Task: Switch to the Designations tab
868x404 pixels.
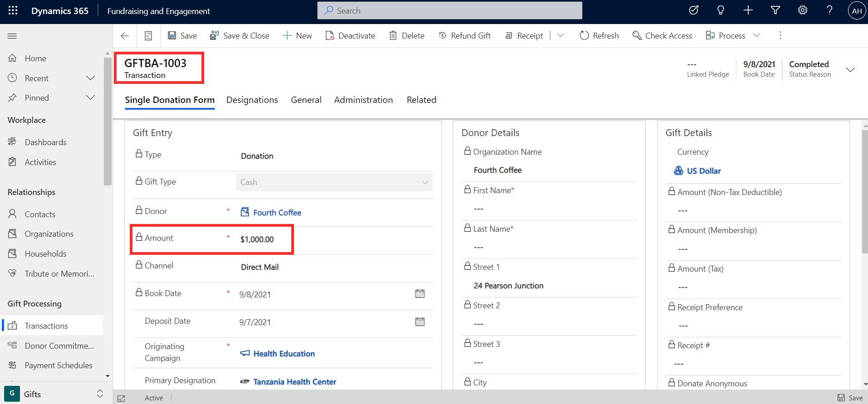Action: coord(252,100)
